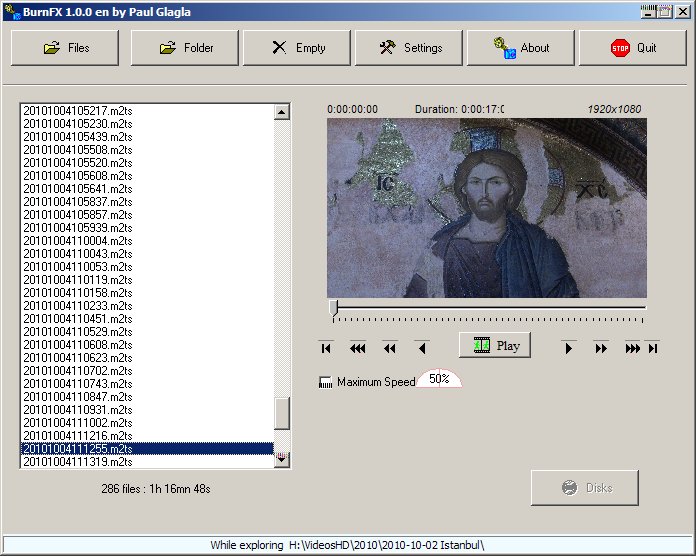
Task: Select file 20101004110608.m2ts
Action: 147,344
